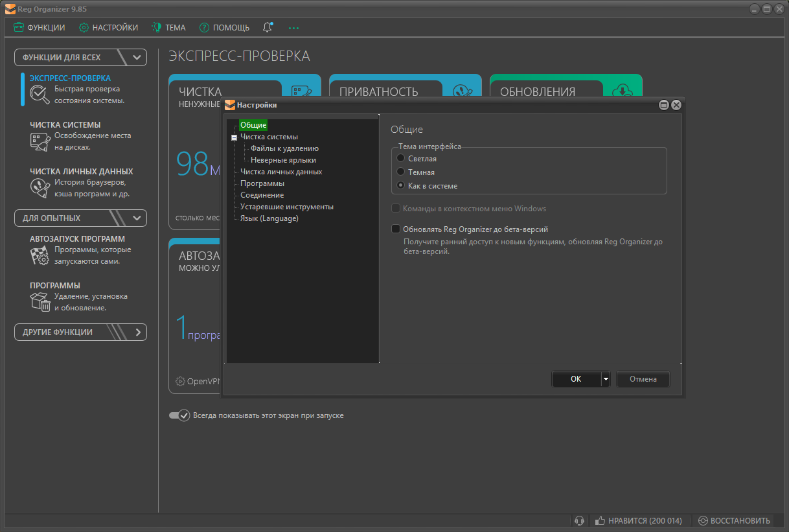Click the Отмена button
Viewport: 789px width, 532px height.
click(643, 379)
